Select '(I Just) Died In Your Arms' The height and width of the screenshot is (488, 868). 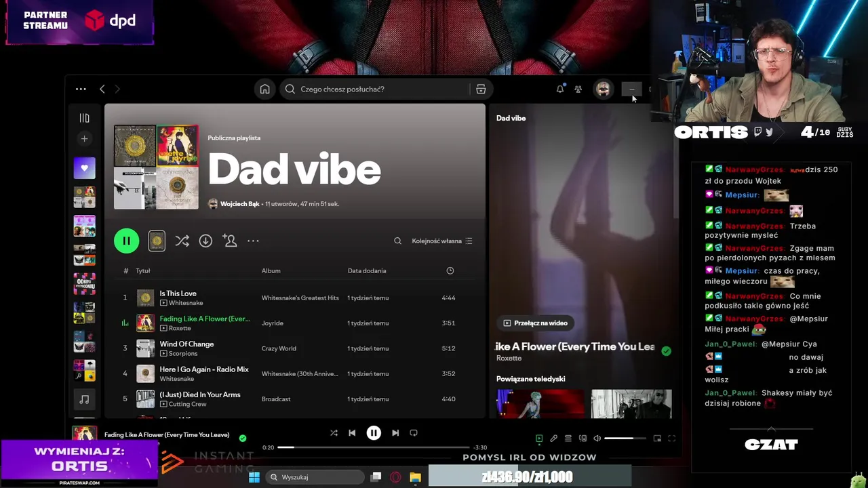tap(200, 394)
